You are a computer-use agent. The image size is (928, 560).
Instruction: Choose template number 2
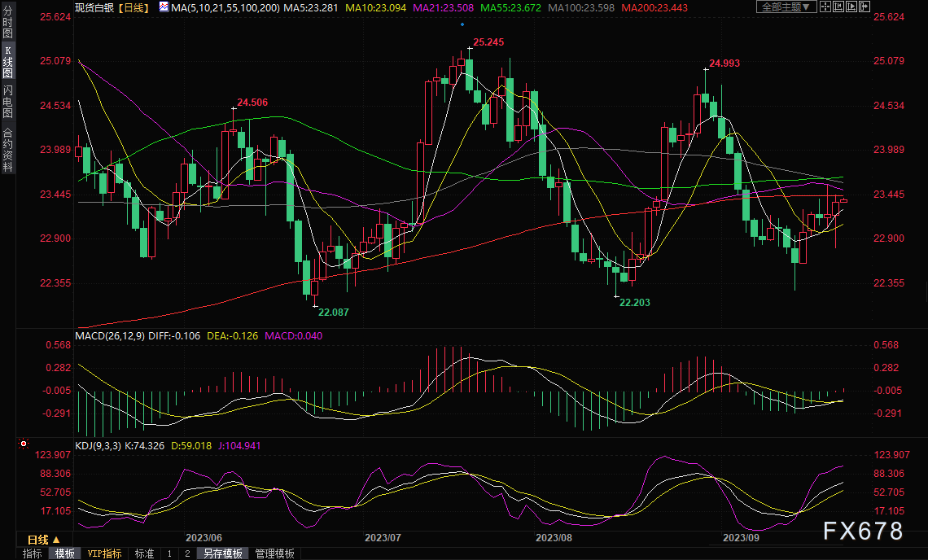pyautogui.click(x=187, y=553)
